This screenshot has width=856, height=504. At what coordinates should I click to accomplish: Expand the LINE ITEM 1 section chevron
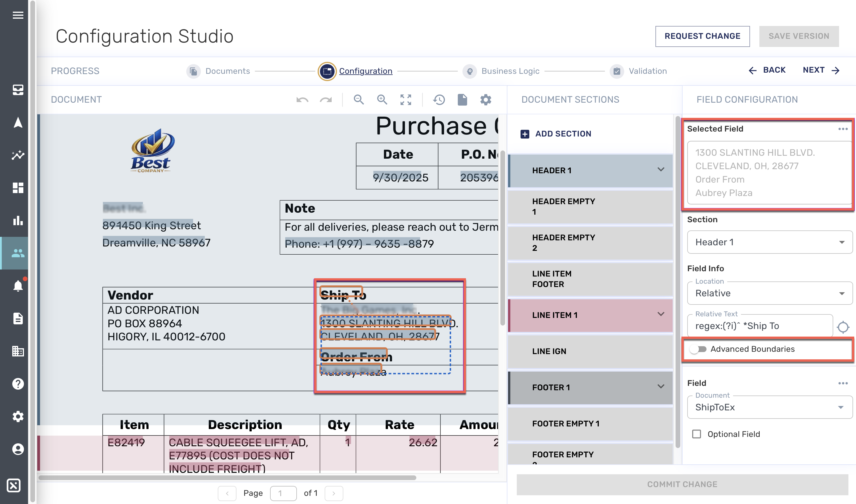(x=660, y=314)
